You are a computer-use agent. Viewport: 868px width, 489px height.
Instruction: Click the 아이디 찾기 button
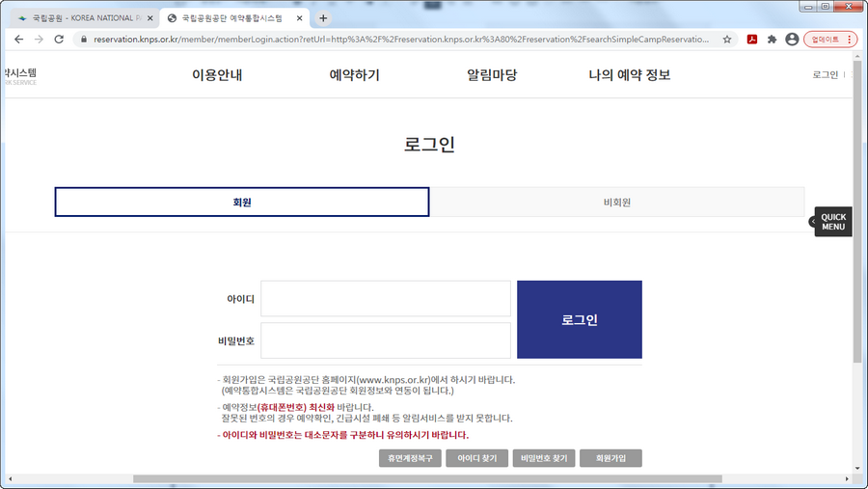(x=477, y=458)
